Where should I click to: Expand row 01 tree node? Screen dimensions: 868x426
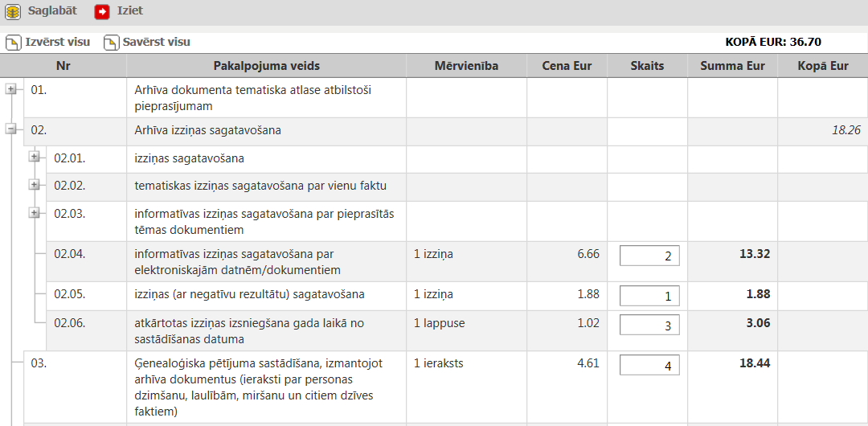(x=11, y=90)
